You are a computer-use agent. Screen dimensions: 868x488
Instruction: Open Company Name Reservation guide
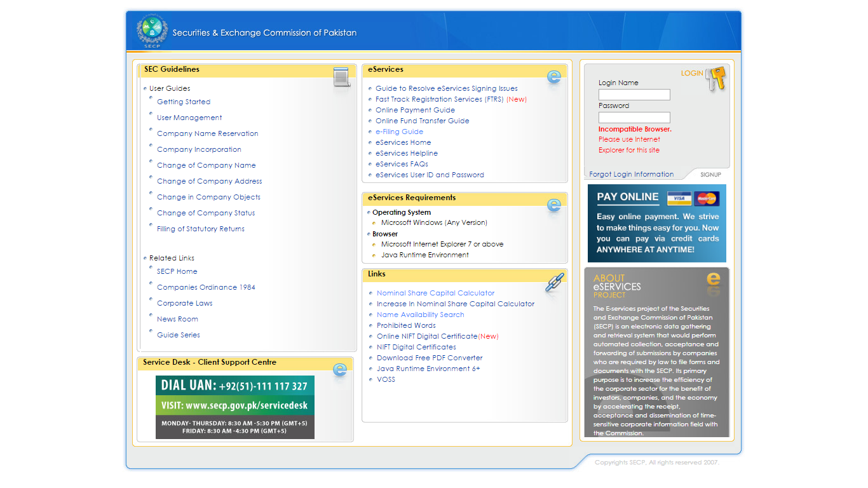pos(208,133)
